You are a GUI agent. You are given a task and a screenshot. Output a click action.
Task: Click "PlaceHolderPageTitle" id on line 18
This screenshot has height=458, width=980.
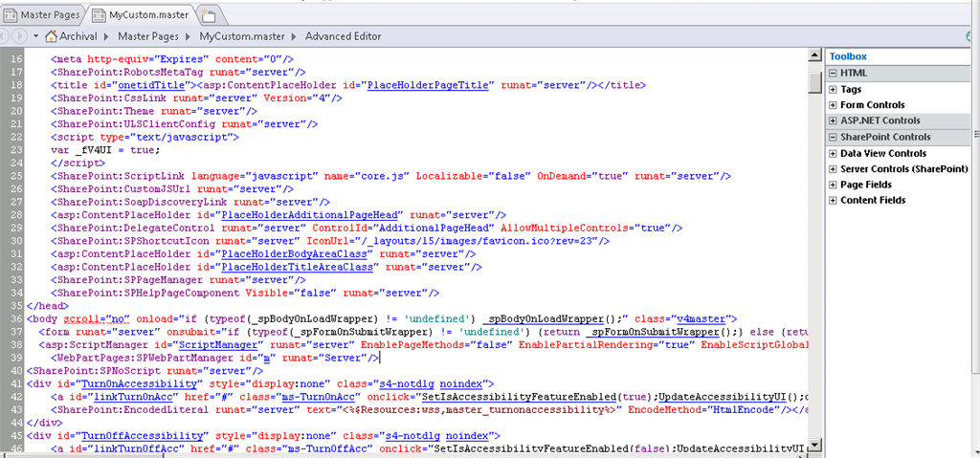428,85
